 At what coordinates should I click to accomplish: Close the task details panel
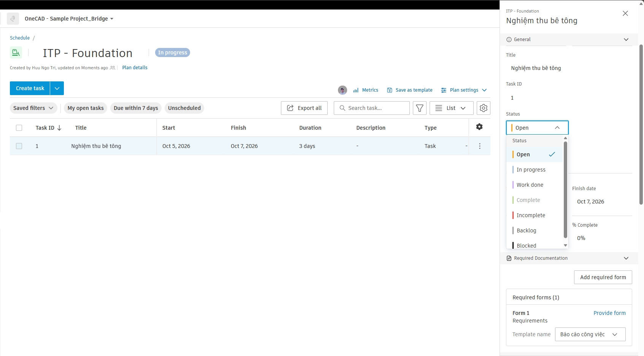click(625, 13)
